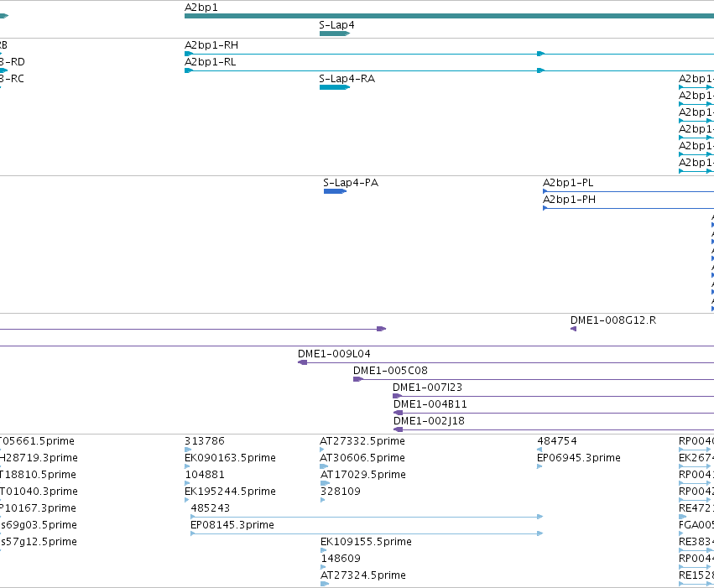Select the s57g12.5prime EST label
714x588 pixels.
tap(39, 542)
